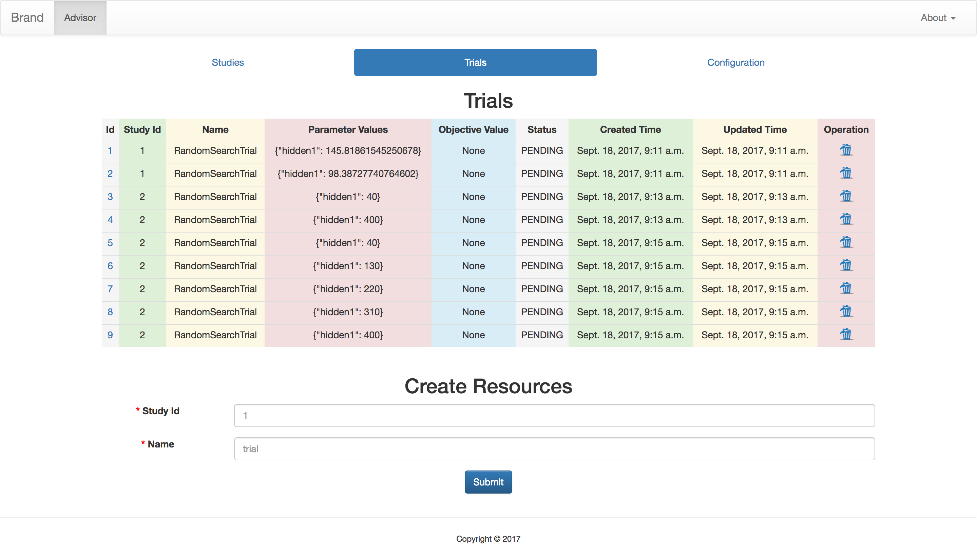
Task: Click trash icon for trial 2
Action: [845, 173]
